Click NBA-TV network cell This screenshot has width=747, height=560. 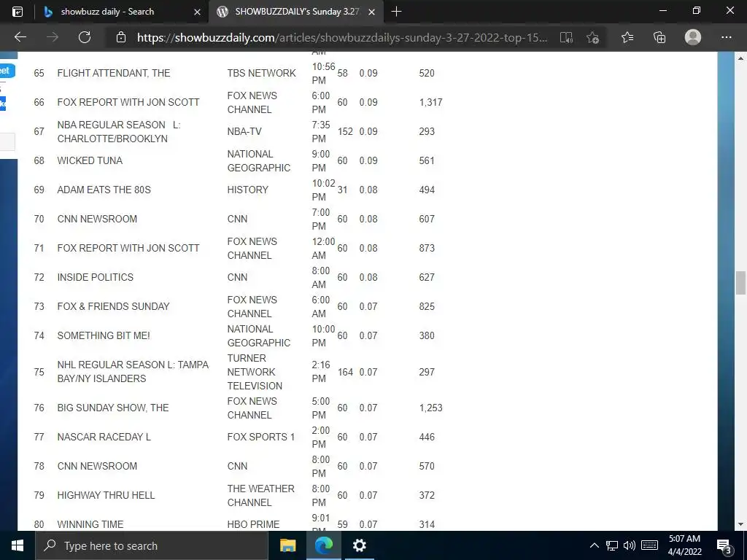244,131
